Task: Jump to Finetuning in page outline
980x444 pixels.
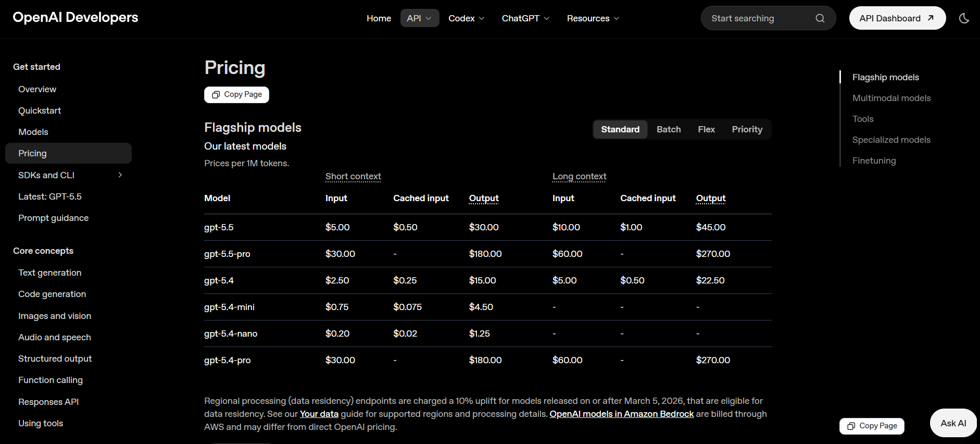Action: [874, 161]
